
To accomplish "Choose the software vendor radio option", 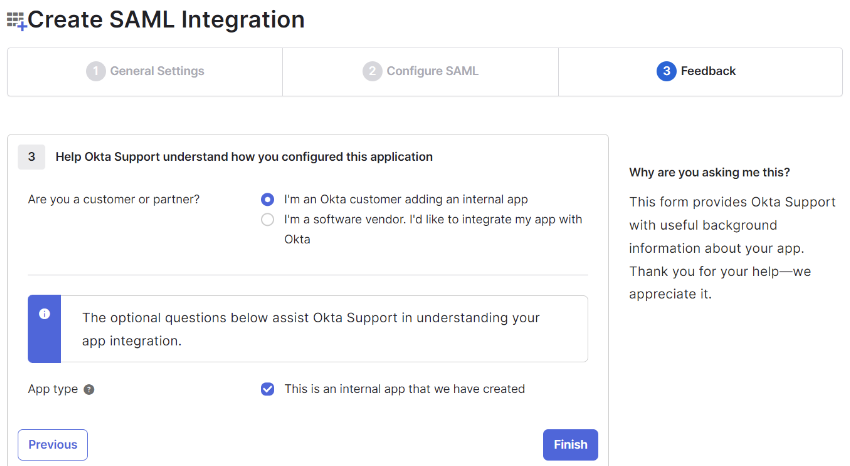I will click(267, 219).
